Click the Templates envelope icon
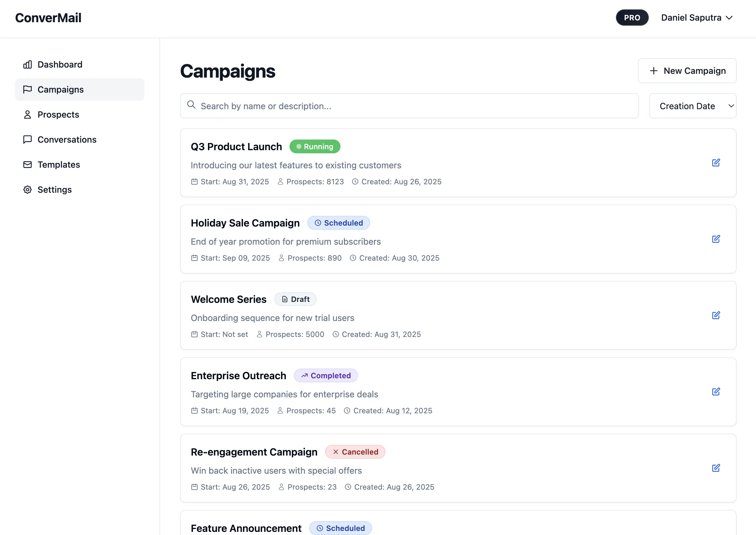The image size is (756, 535). pos(28,165)
